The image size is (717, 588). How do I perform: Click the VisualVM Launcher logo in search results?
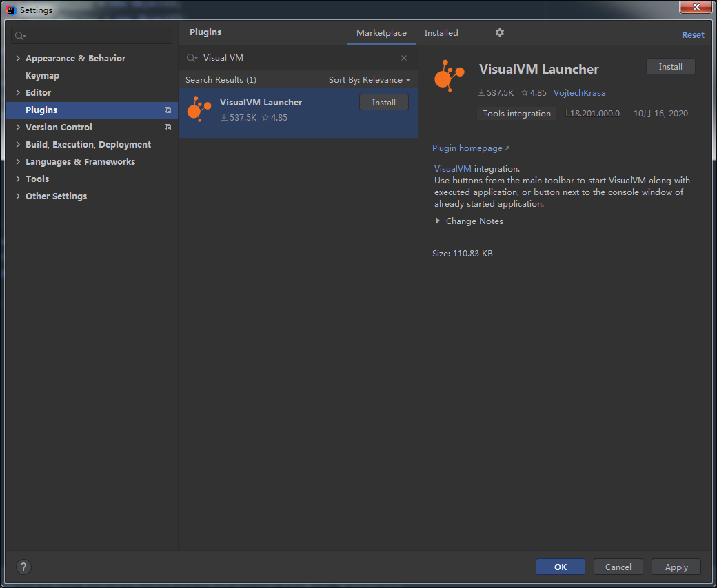[x=199, y=109]
